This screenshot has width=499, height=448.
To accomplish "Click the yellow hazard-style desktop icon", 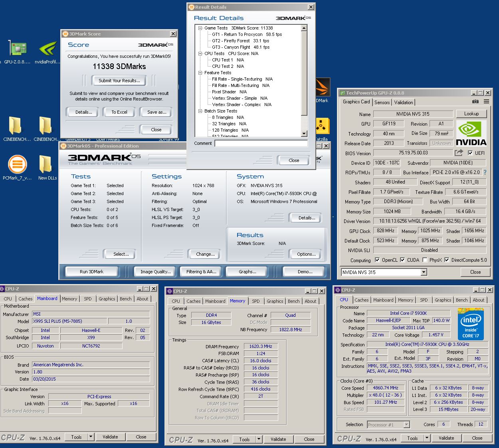I will (x=322, y=126).
